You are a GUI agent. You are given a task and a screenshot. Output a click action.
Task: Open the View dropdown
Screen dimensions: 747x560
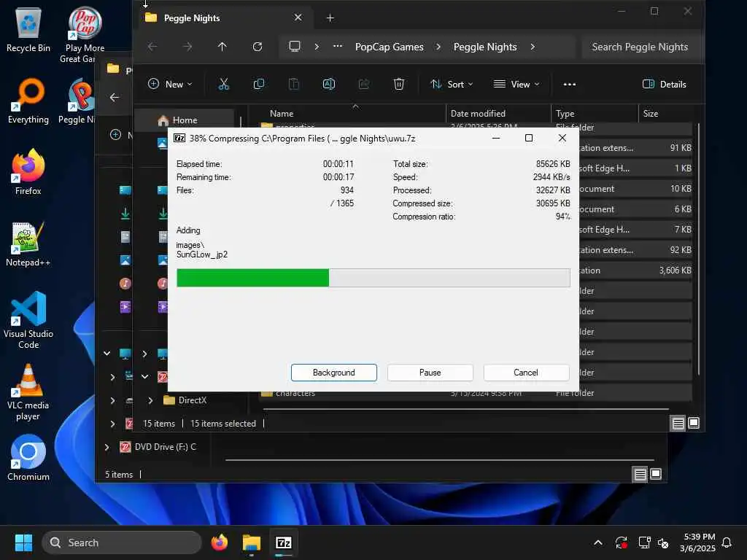517,85
